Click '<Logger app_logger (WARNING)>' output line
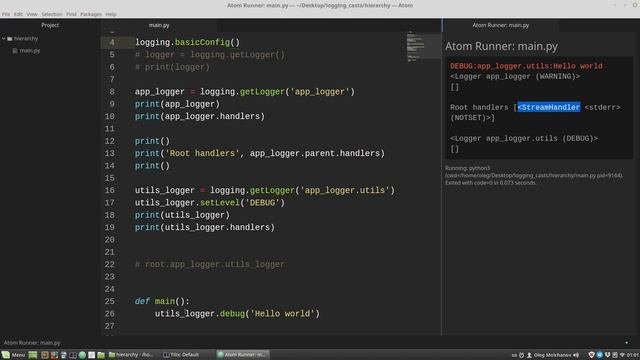640x360 pixels. (x=515, y=76)
